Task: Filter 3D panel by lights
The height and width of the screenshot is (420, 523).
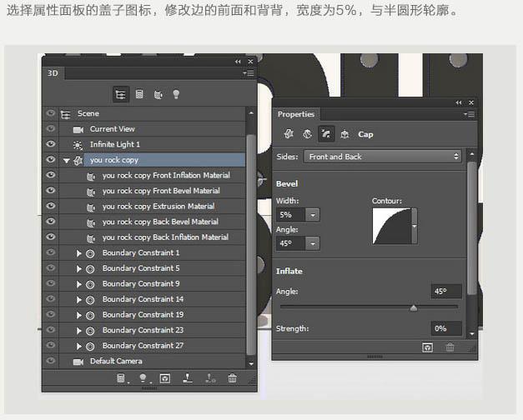Action: tap(176, 95)
